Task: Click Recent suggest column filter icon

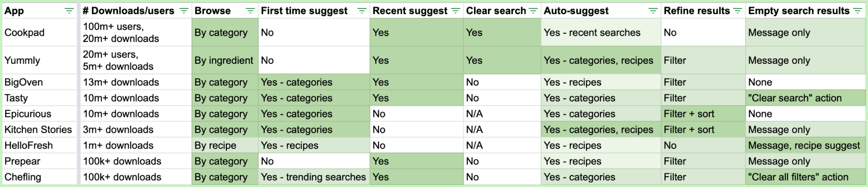Action: [455, 11]
